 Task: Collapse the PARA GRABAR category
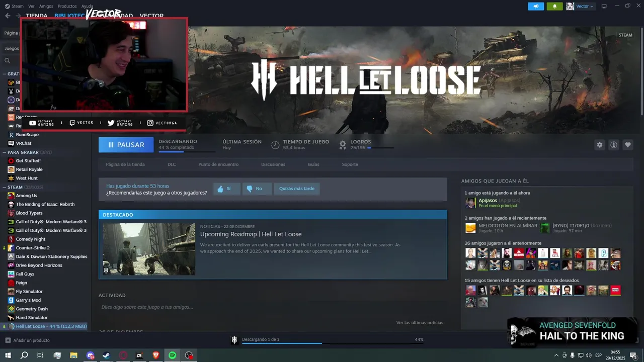point(5,152)
